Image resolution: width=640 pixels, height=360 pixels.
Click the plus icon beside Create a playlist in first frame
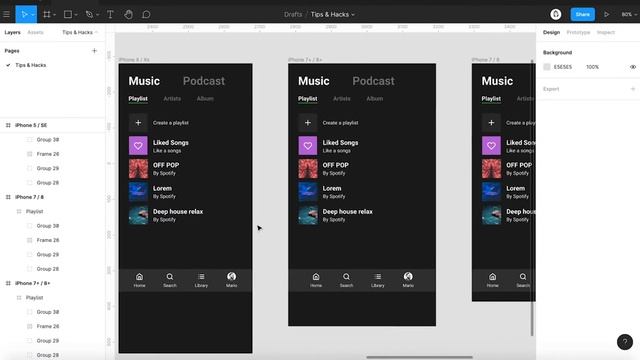tap(138, 122)
